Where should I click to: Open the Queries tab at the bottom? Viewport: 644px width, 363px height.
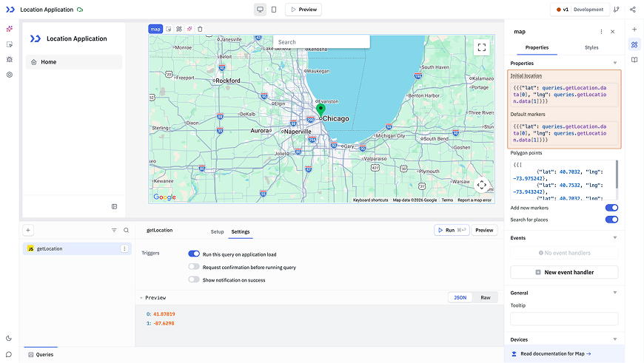click(41, 355)
